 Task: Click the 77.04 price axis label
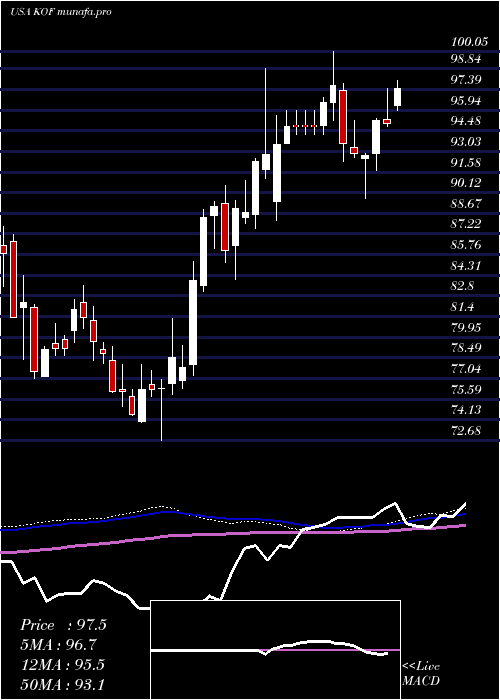coord(466,369)
